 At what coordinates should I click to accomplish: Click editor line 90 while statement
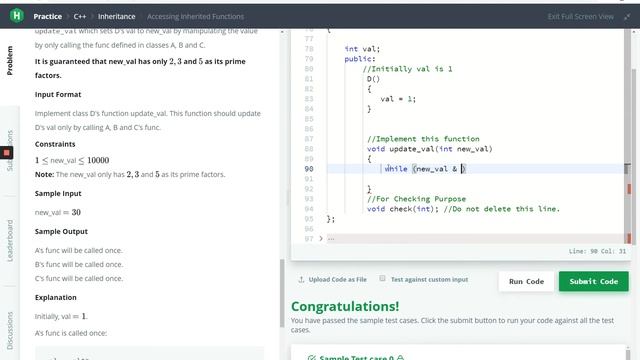(424, 169)
